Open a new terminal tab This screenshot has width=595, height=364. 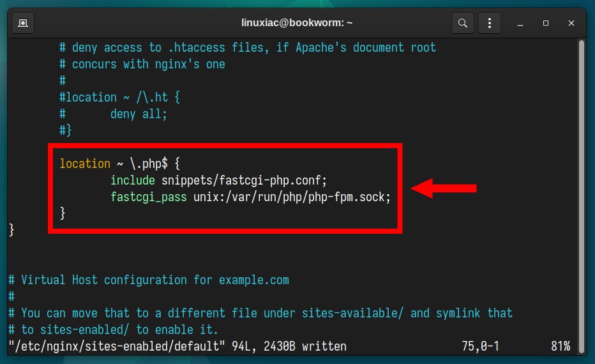[x=23, y=23]
